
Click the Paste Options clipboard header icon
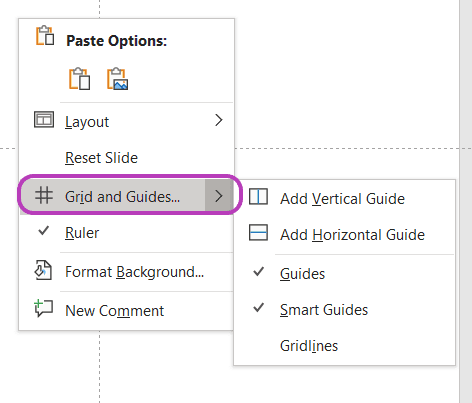pos(45,35)
